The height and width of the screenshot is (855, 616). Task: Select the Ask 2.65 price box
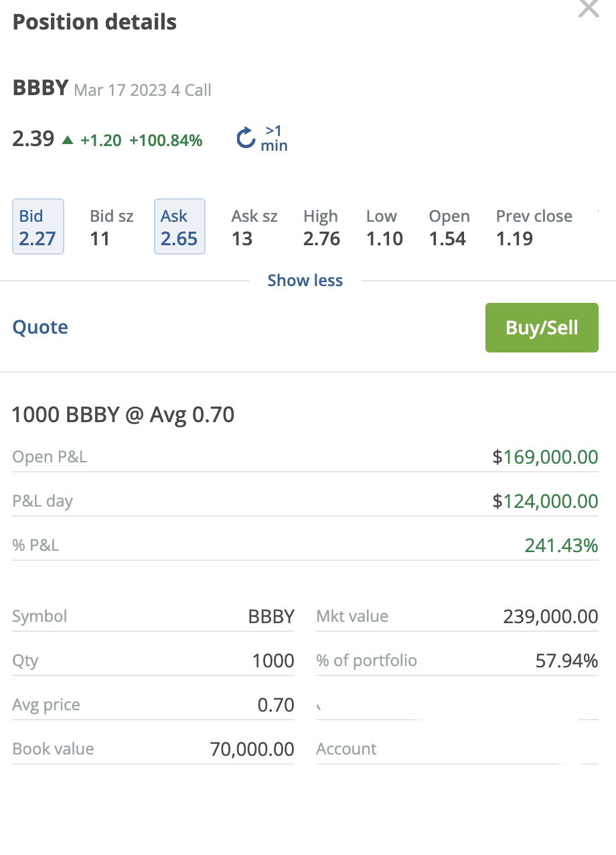(179, 227)
